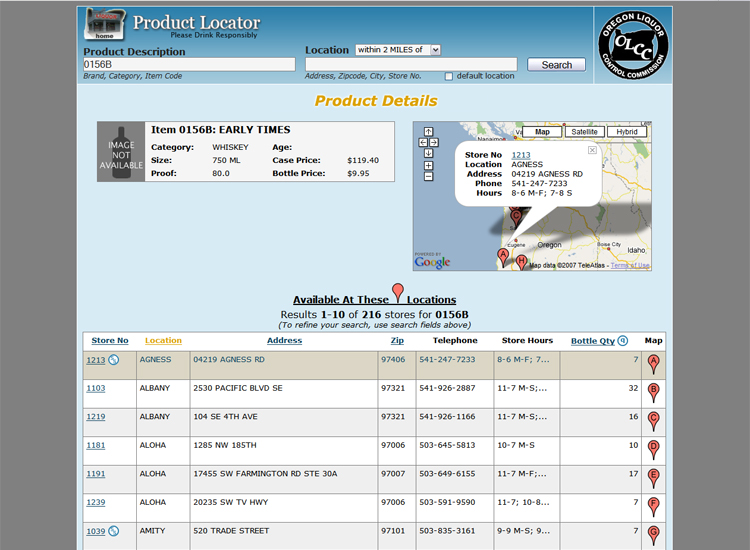Click the round icon beside store 1039
This screenshot has height=550, width=750.
click(x=113, y=531)
